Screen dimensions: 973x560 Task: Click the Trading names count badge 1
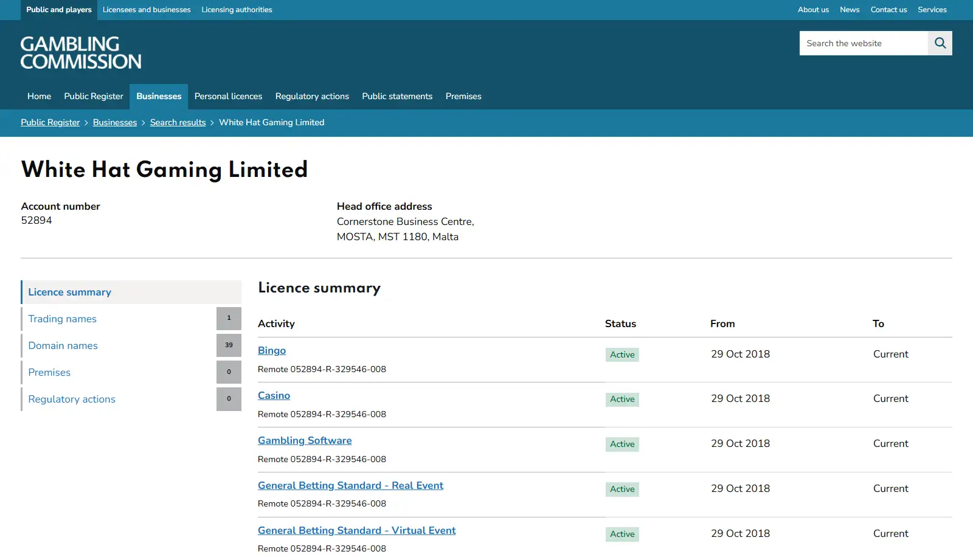pos(229,319)
